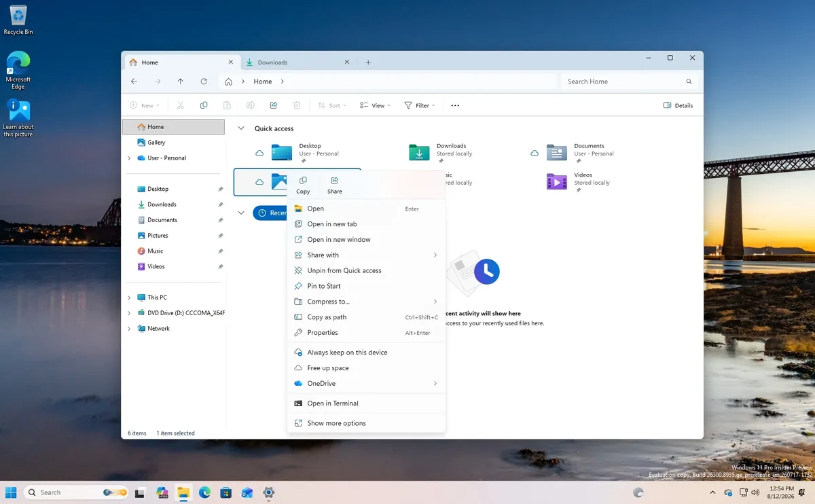This screenshot has height=504, width=815.
Task: Expand the Network node
Action: 129,329
